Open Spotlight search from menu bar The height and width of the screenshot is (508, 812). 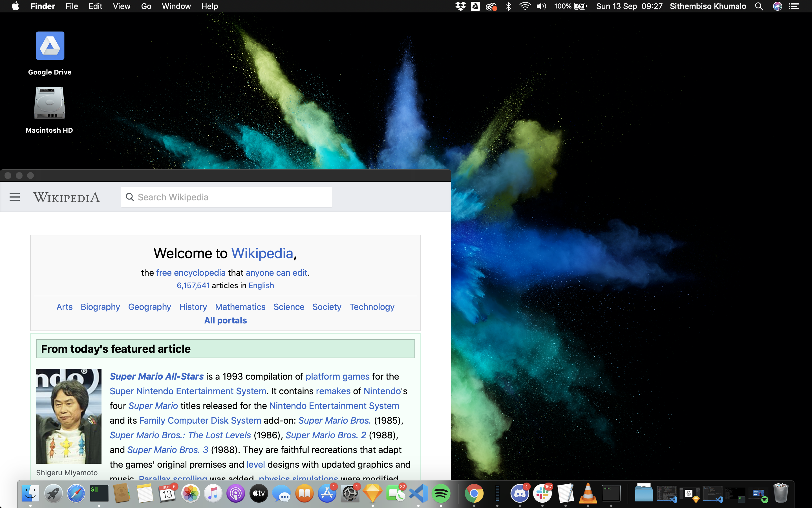pos(759,6)
